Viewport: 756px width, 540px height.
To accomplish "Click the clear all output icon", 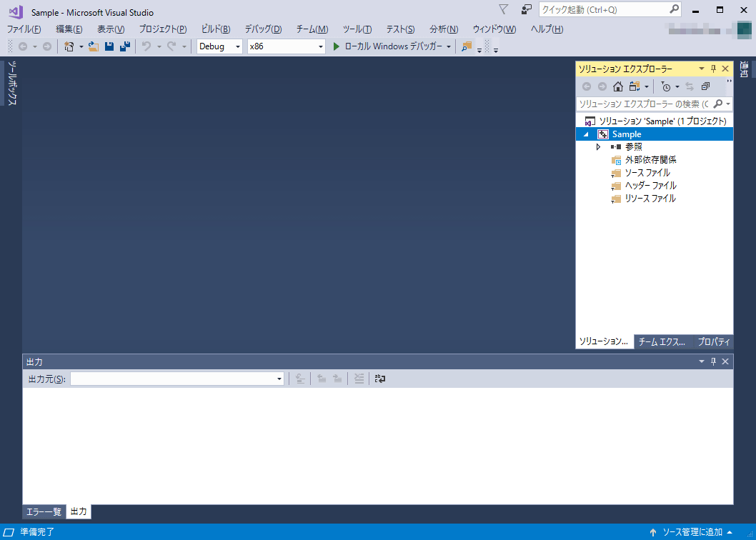I will tap(359, 379).
